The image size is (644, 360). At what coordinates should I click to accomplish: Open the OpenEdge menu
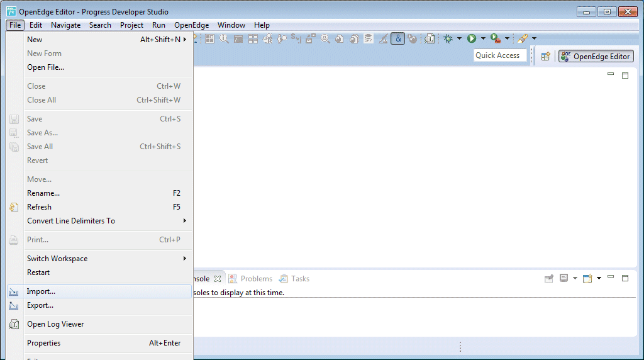click(191, 25)
